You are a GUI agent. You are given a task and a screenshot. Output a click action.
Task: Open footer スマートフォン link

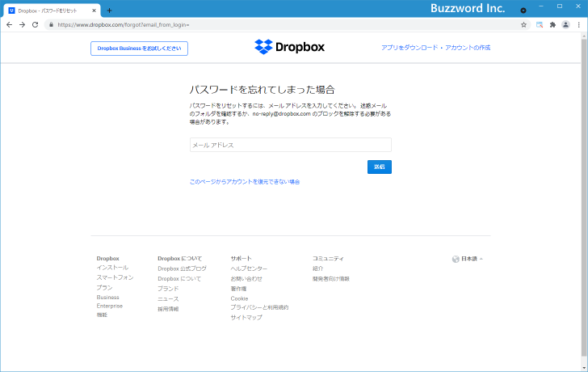115,277
